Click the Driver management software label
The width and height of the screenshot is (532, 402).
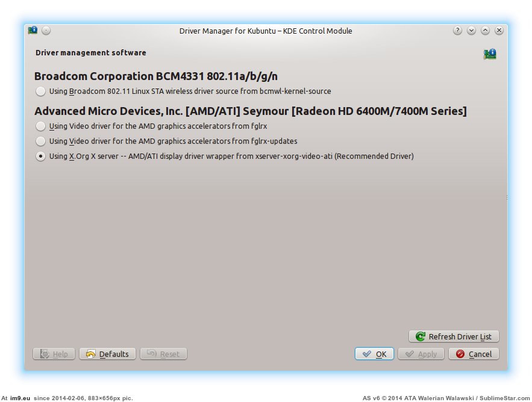point(91,53)
